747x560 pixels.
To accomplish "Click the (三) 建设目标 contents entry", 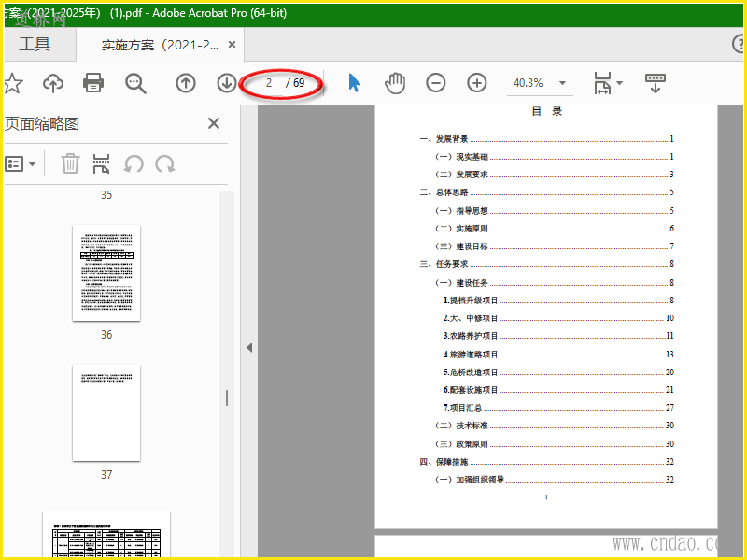I will click(554, 246).
